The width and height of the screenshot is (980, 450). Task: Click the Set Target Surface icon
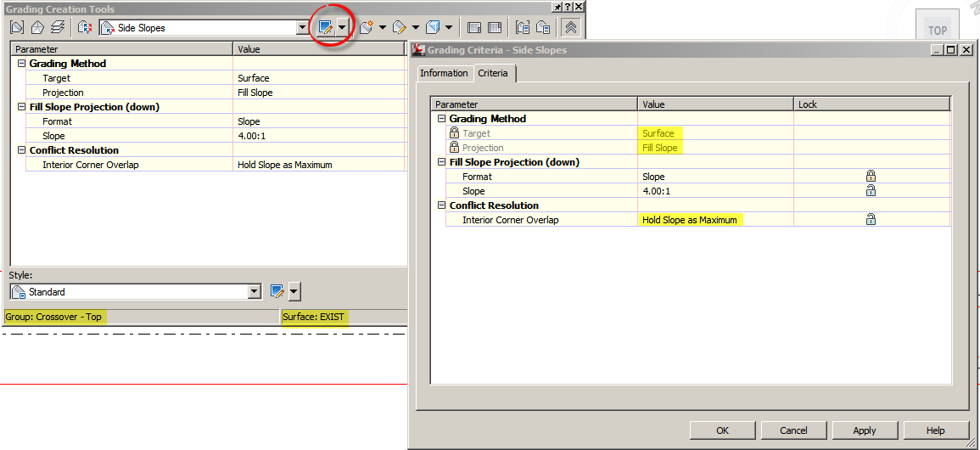click(x=37, y=27)
